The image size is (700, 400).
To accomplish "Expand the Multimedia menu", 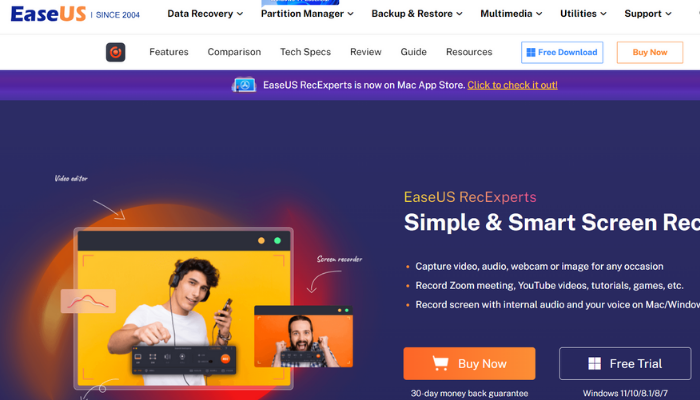I will (x=511, y=14).
